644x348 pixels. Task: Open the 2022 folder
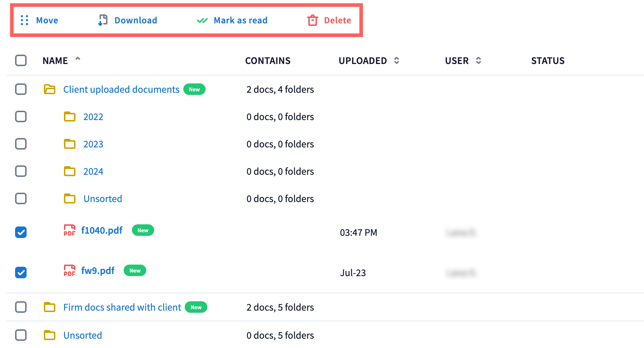point(93,117)
